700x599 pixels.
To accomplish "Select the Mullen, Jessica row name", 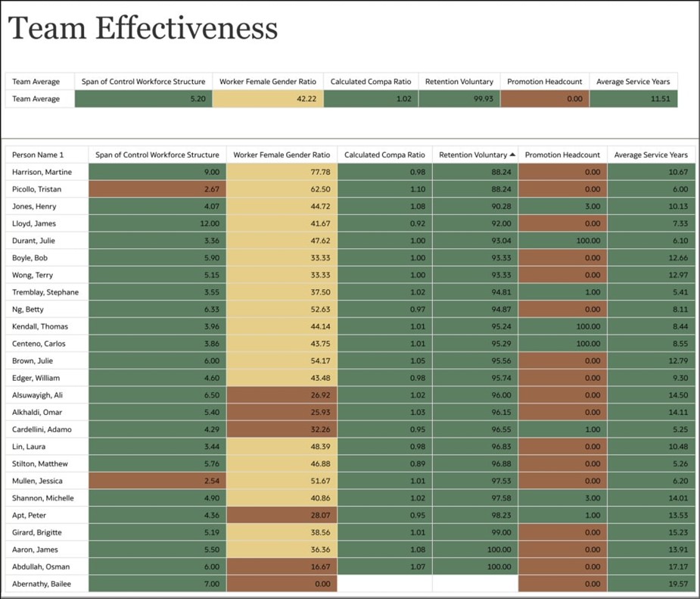I will pos(38,480).
